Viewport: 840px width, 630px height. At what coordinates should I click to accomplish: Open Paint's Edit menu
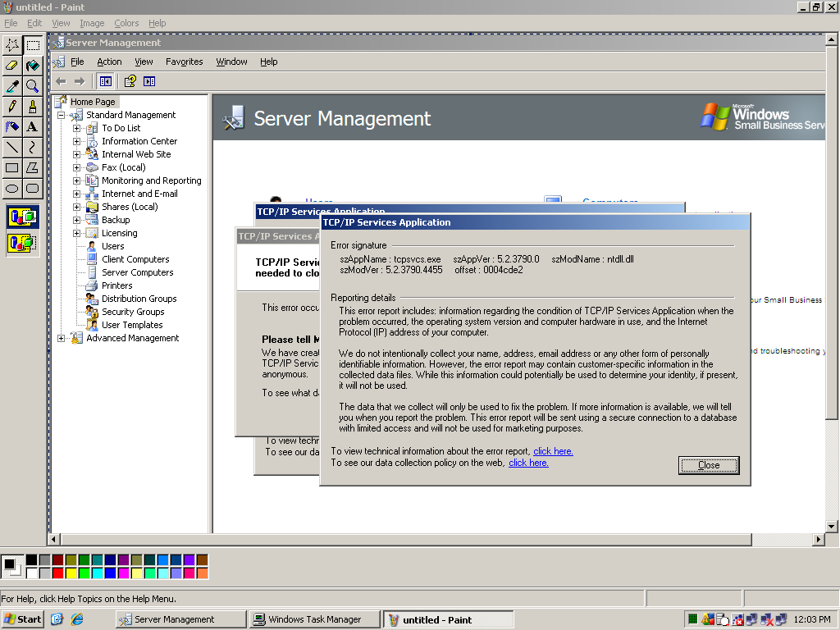pyautogui.click(x=34, y=23)
